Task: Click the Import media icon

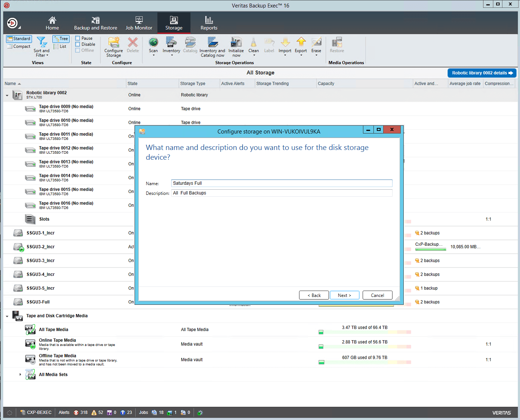Action: coord(285,46)
